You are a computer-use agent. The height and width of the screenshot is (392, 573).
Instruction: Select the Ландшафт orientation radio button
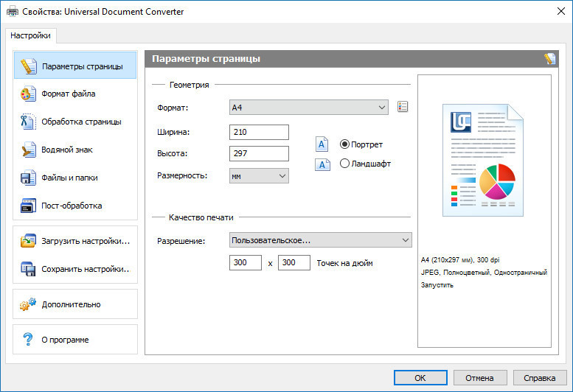[x=344, y=164]
